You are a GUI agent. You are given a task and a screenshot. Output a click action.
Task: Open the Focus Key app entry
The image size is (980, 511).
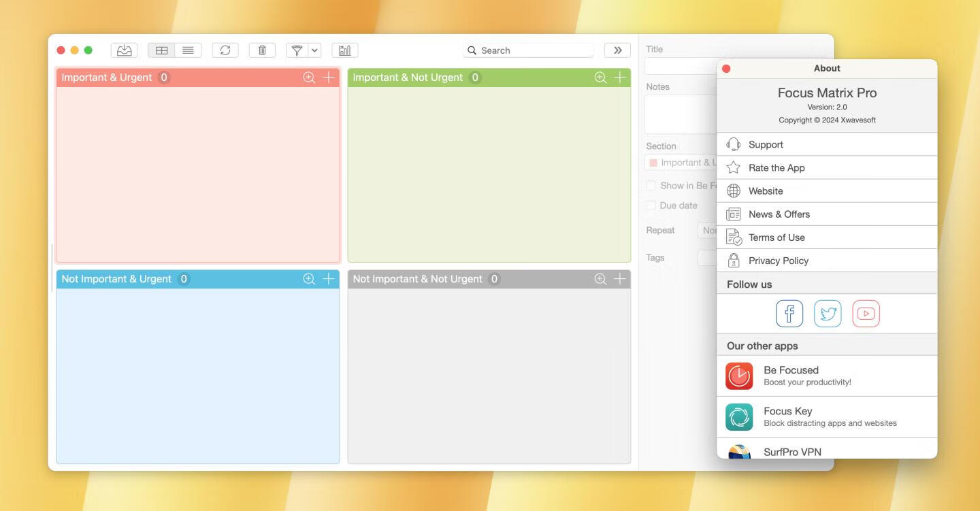click(x=827, y=416)
